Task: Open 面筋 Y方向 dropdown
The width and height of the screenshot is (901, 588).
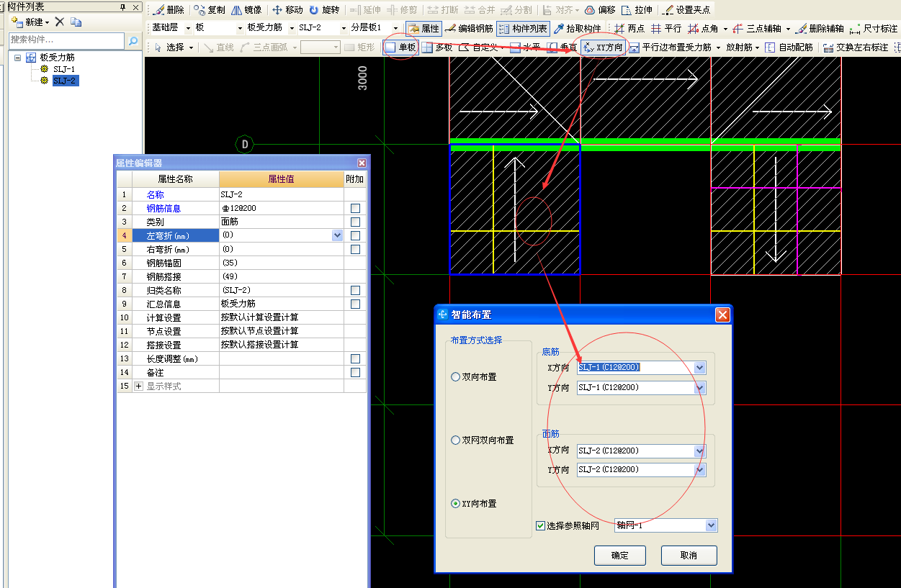Action: point(700,469)
